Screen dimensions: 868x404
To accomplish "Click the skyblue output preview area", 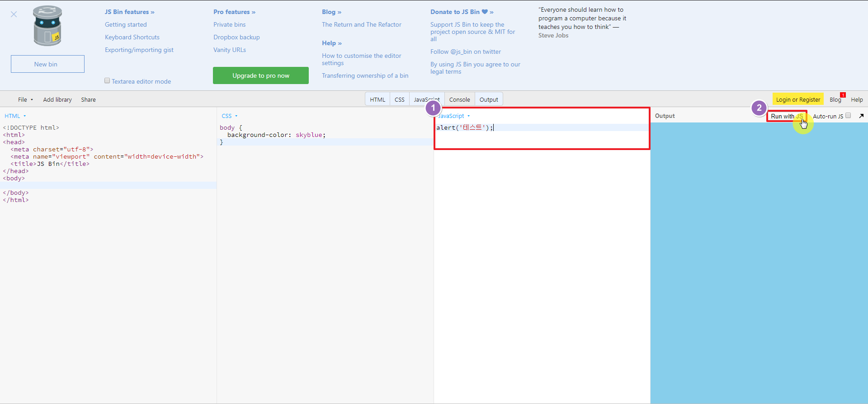I will (x=759, y=262).
